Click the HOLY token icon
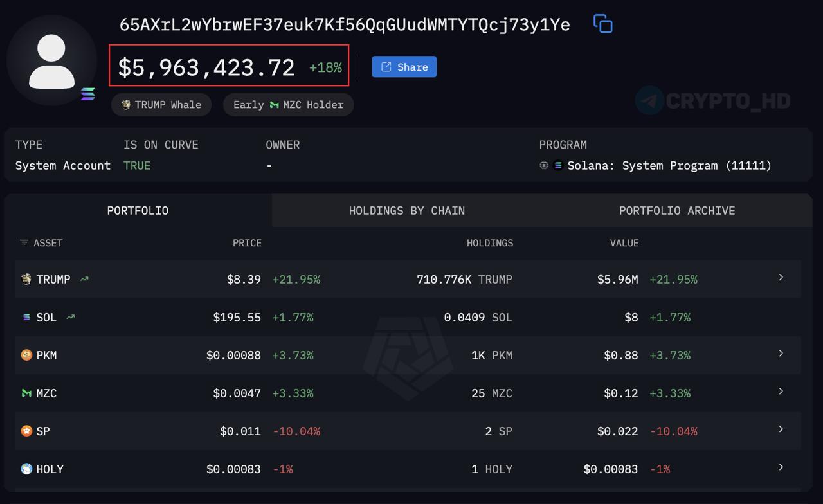823x504 pixels. [x=26, y=469]
